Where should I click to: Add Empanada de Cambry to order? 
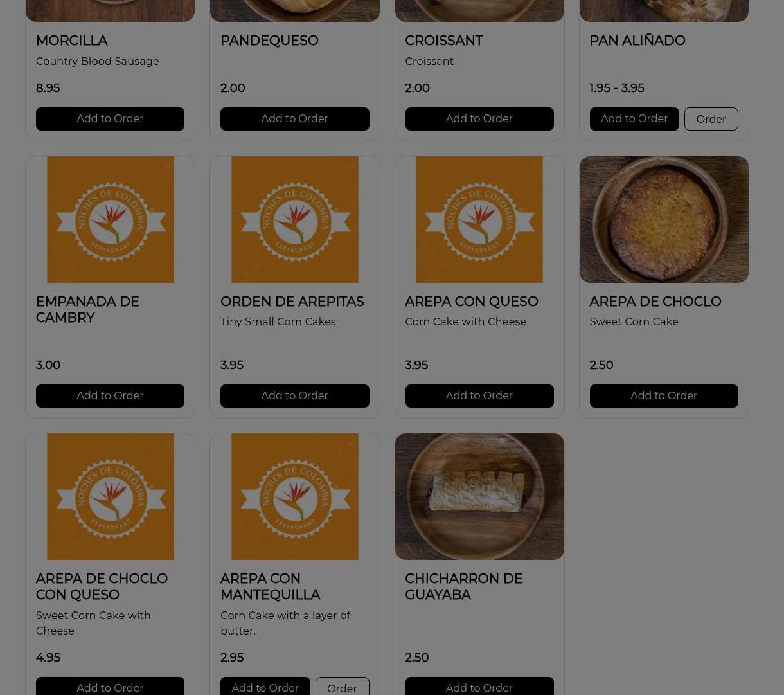pyautogui.click(x=110, y=396)
